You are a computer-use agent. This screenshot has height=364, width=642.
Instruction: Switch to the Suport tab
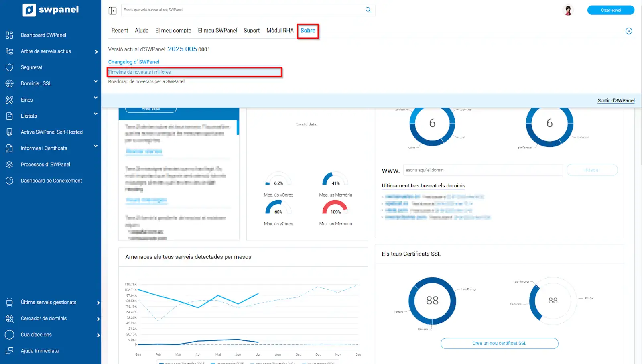point(252,31)
